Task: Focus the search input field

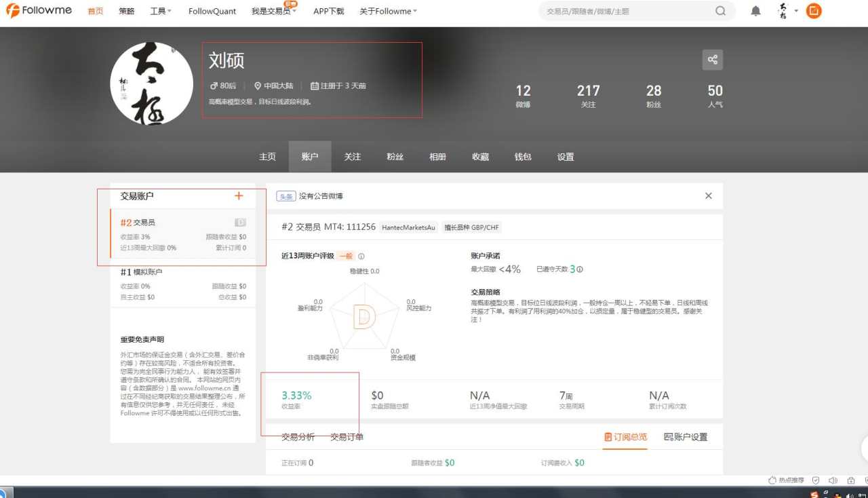Action: 627,11
